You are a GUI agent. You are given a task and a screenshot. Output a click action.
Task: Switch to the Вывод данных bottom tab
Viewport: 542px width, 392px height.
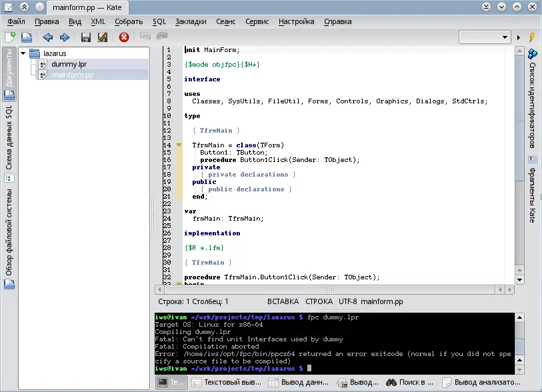click(298, 382)
